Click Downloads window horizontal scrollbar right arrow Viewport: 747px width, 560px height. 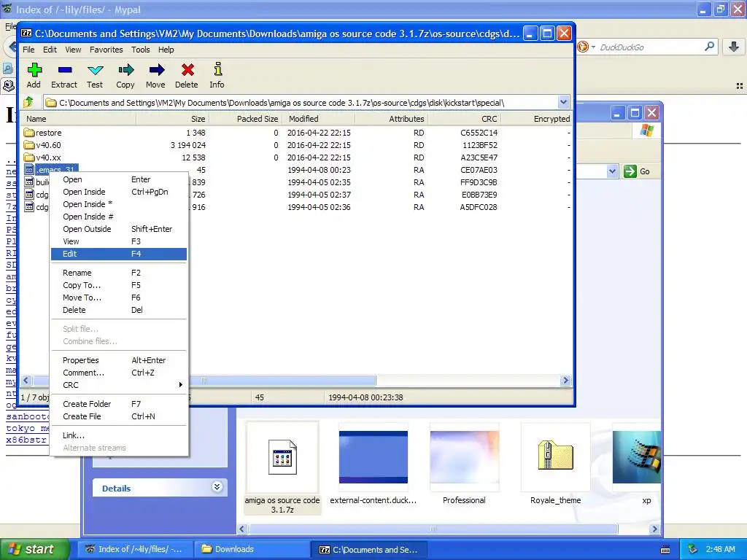point(654,529)
